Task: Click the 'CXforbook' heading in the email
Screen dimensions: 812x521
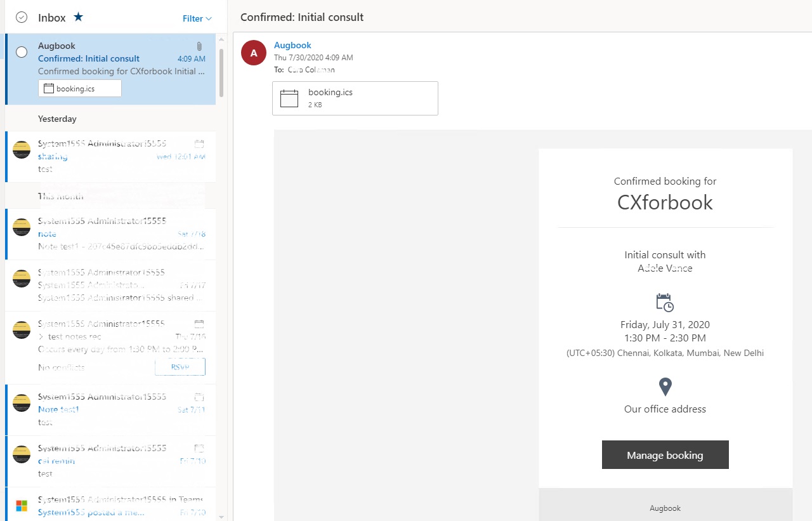Action: point(665,202)
